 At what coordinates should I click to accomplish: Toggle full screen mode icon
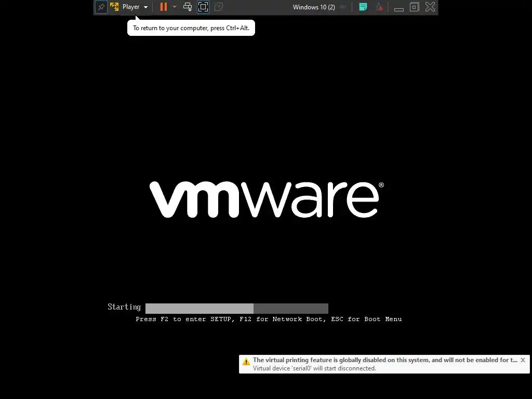[x=203, y=7]
